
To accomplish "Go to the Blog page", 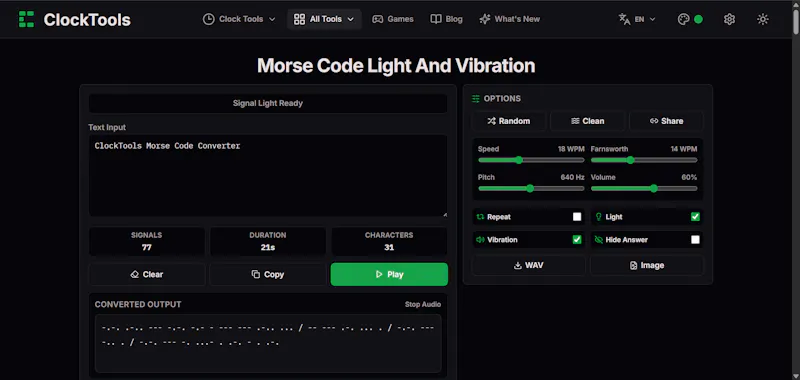I will [447, 19].
